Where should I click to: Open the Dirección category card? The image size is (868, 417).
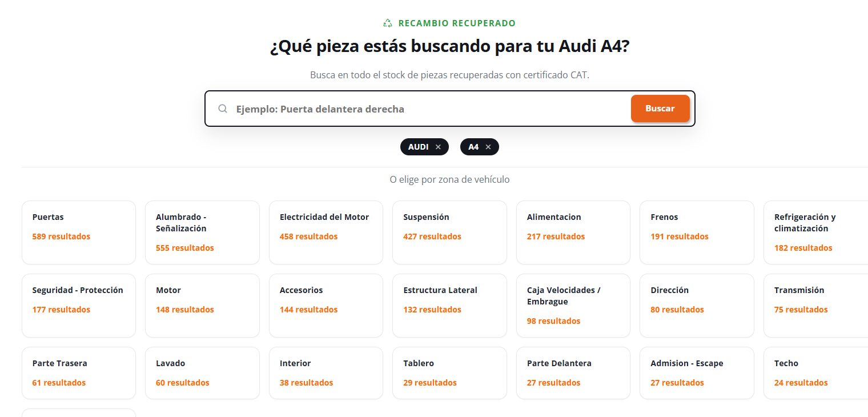pyautogui.click(x=697, y=306)
